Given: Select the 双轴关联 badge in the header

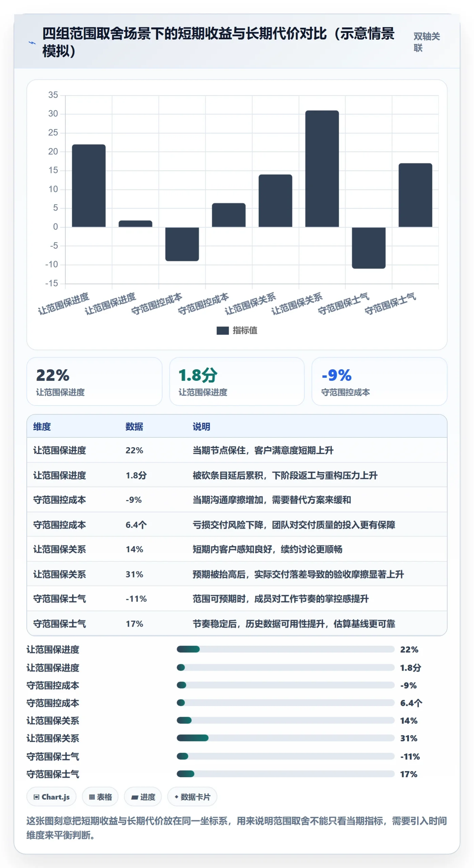Looking at the screenshot, I should (427, 42).
